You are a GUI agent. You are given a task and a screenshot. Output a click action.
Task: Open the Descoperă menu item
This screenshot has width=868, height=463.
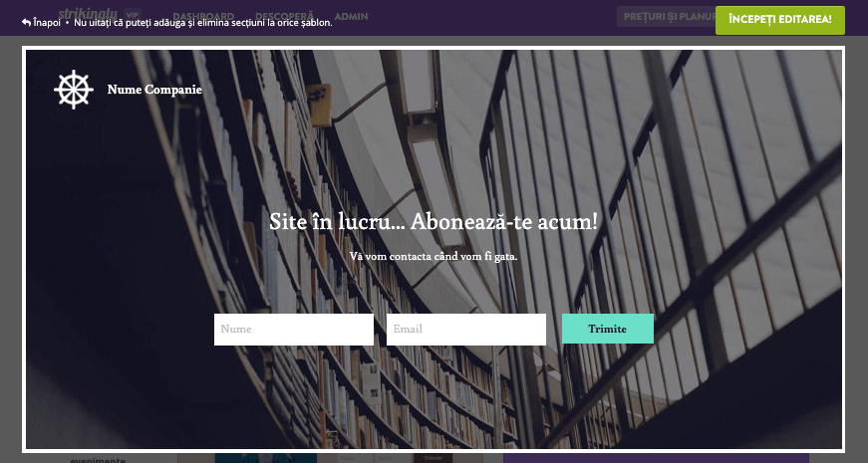coord(284,17)
